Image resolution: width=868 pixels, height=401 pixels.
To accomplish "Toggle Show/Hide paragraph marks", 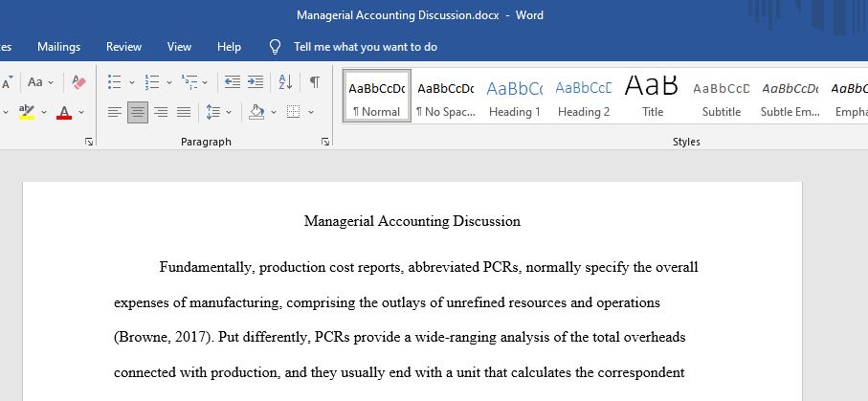I will pos(315,82).
